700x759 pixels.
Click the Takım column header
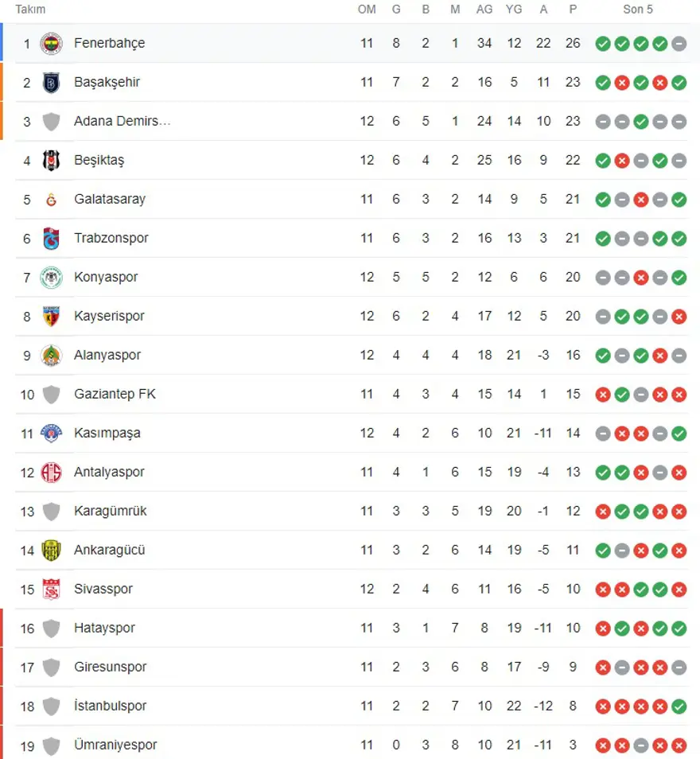coord(31,10)
